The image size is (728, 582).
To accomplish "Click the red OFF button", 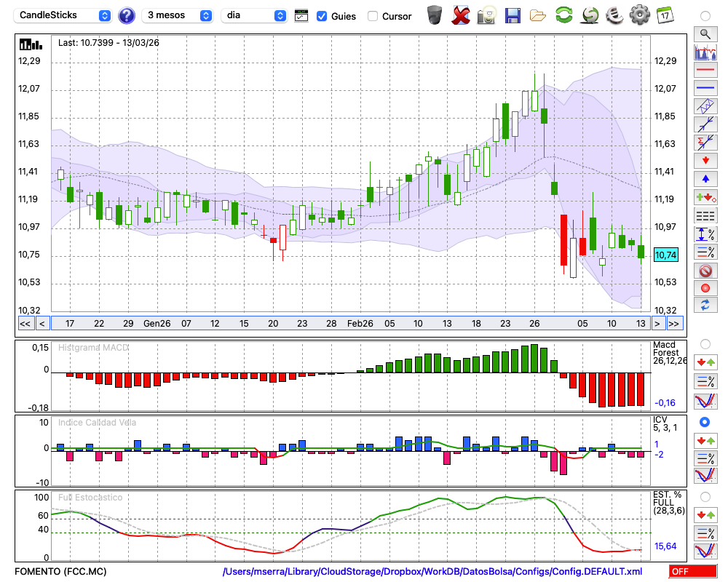I will coord(692,572).
